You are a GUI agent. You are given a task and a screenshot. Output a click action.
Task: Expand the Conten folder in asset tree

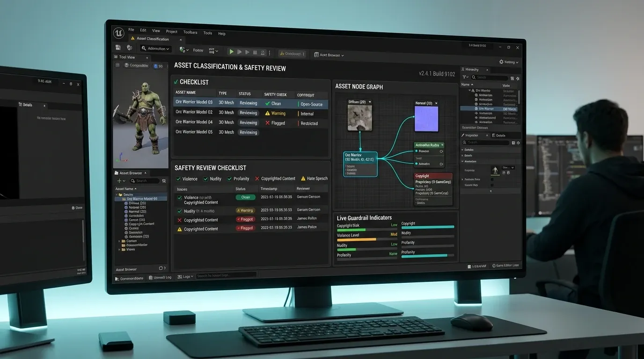[x=119, y=241]
